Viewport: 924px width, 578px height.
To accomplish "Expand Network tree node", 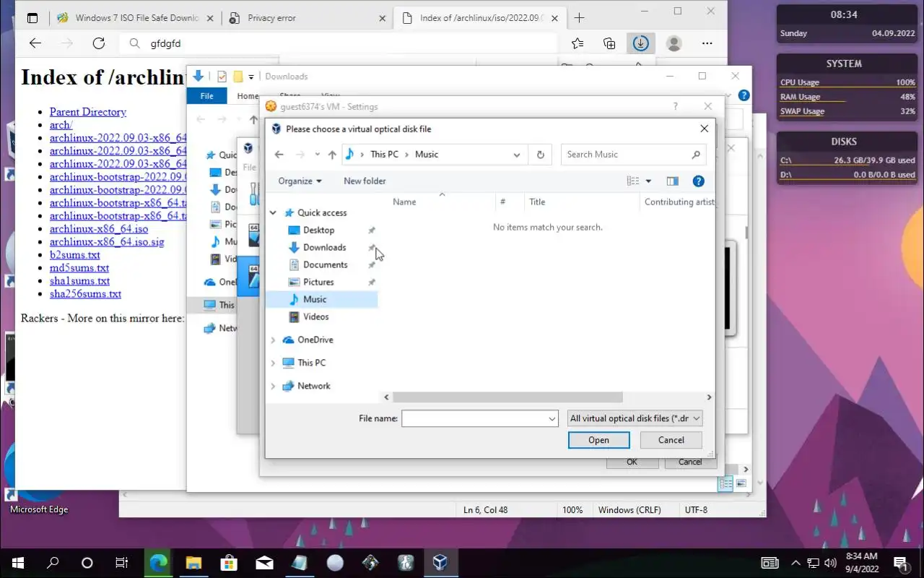I will pos(273,387).
